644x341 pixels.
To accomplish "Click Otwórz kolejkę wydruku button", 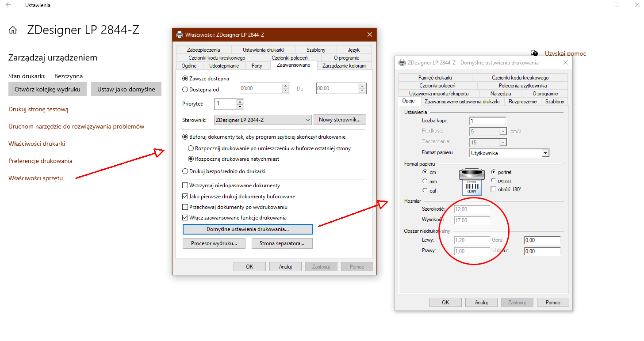I will 47,89.
